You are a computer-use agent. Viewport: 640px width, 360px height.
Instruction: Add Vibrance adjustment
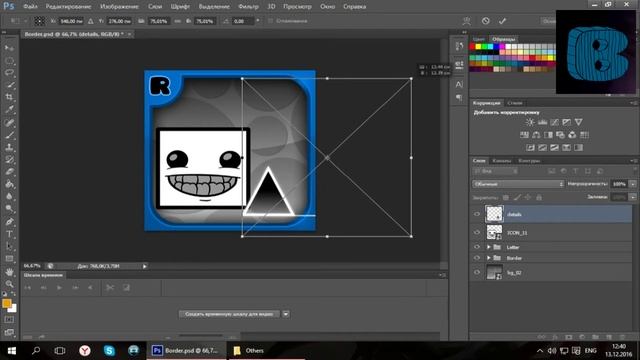pos(578,122)
